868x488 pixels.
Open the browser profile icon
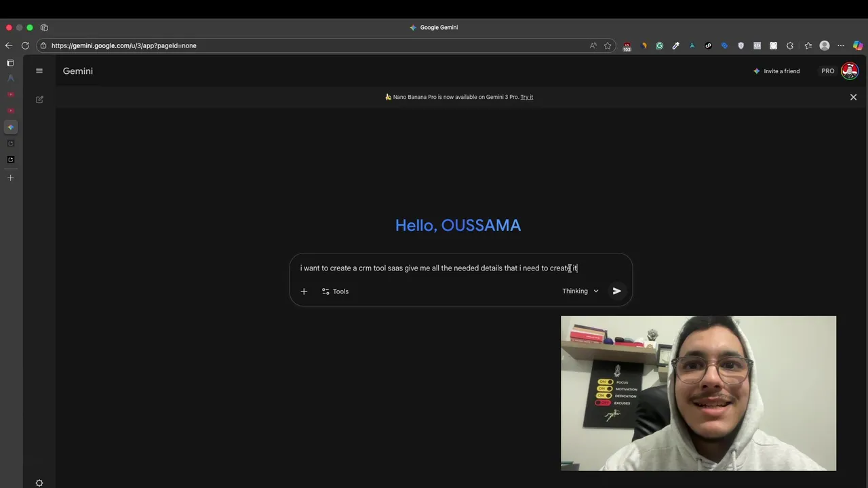point(825,45)
